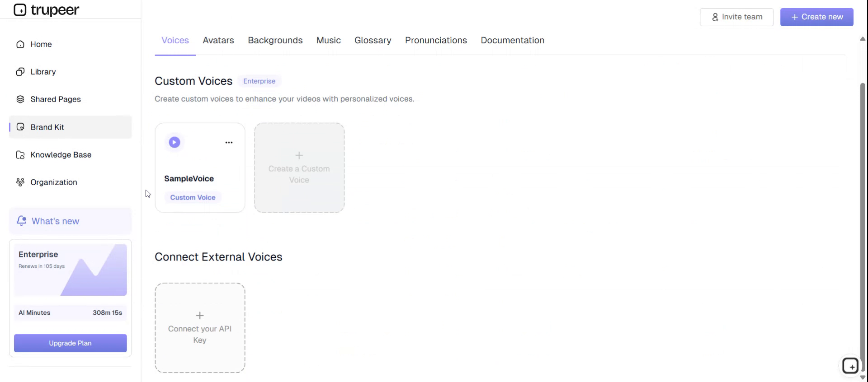Click the plus icon in Create new

[x=794, y=17]
